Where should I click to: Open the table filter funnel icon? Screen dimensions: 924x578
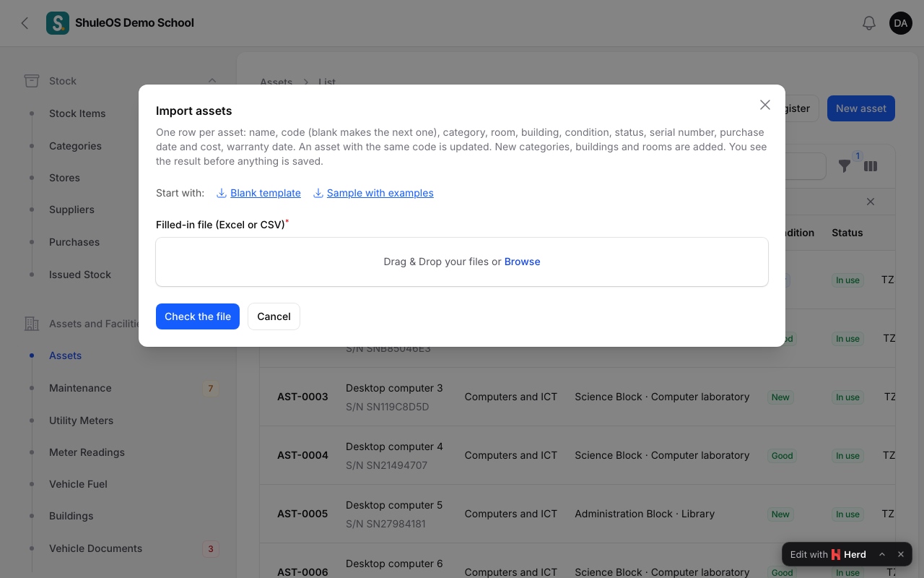[x=845, y=166]
